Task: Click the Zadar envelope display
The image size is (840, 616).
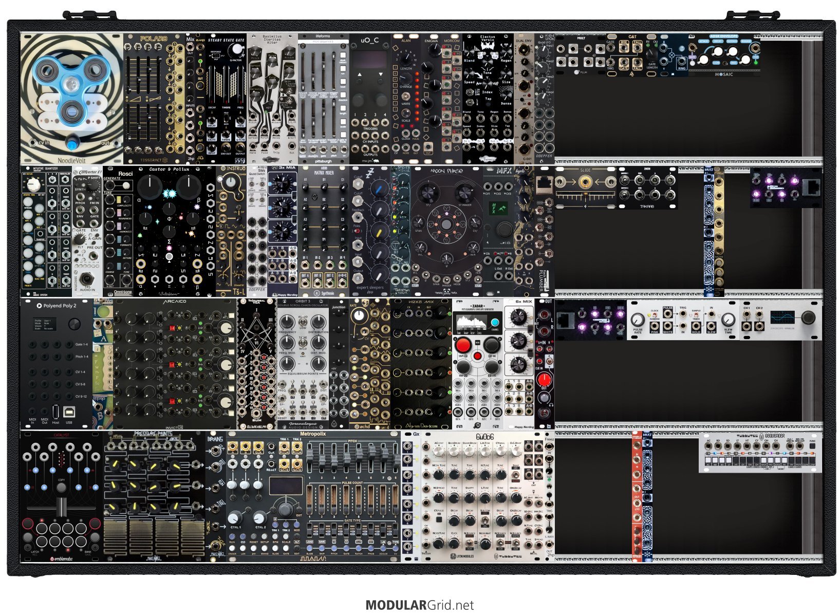Action: [472, 322]
